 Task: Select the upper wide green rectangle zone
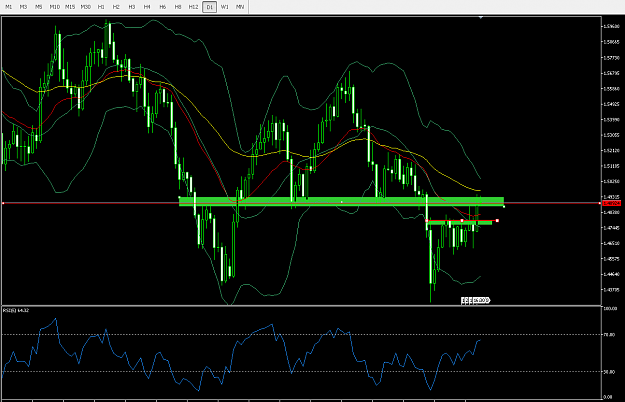coord(342,201)
